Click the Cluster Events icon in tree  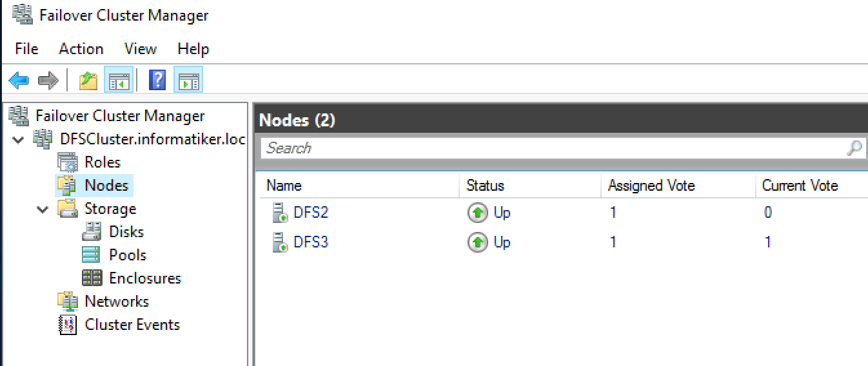(x=68, y=324)
